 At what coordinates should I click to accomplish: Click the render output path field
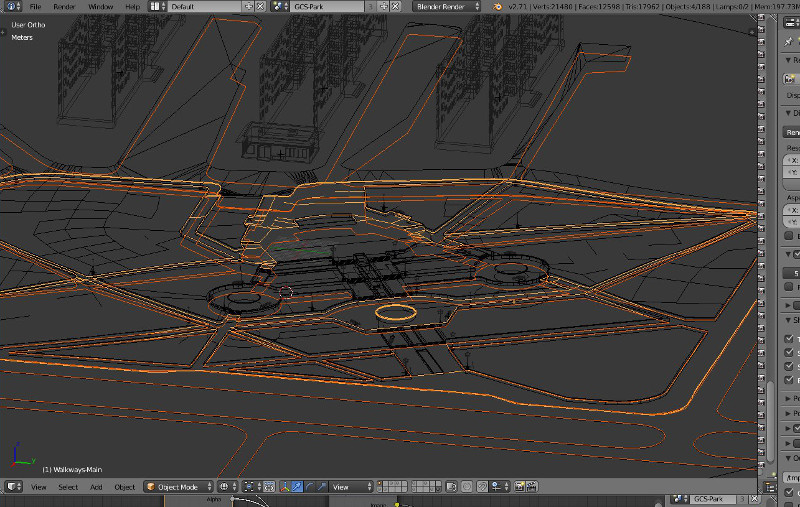click(x=791, y=477)
